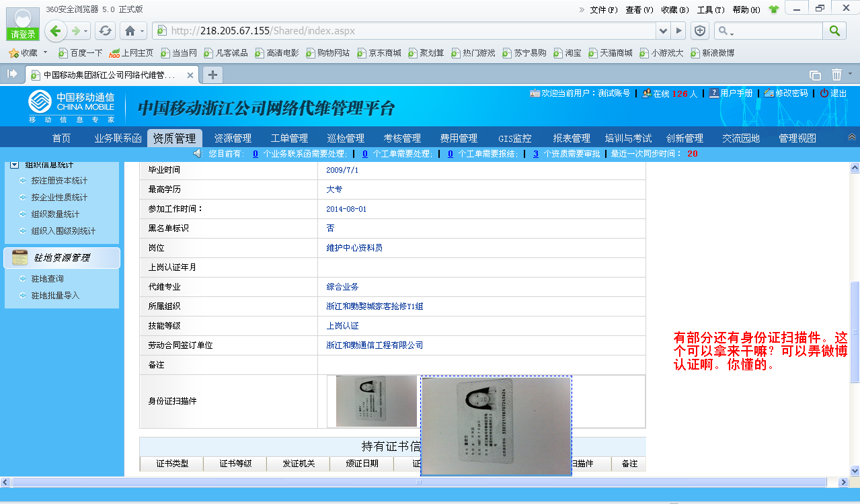Click the 驻地资源管理 panel header

[x=62, y=257]
